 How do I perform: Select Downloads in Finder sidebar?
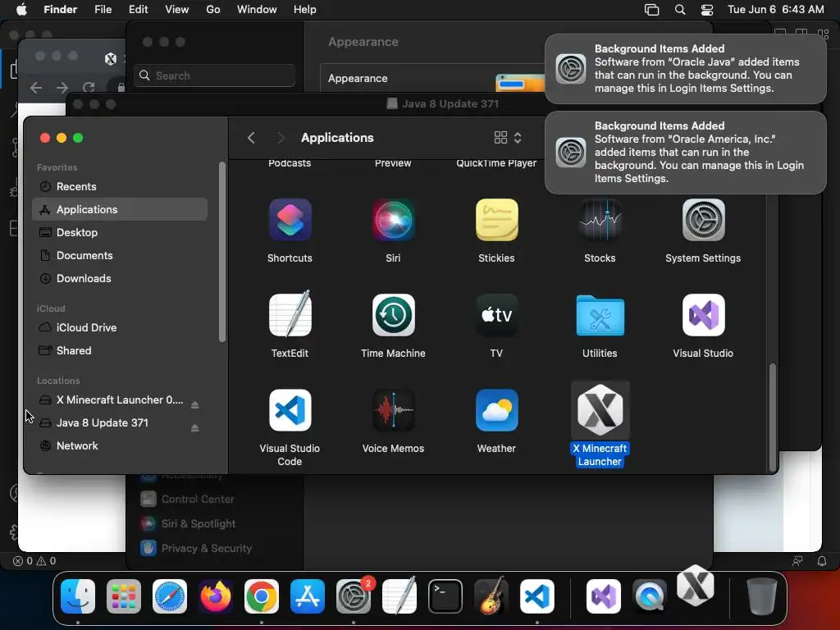[120, 279]
